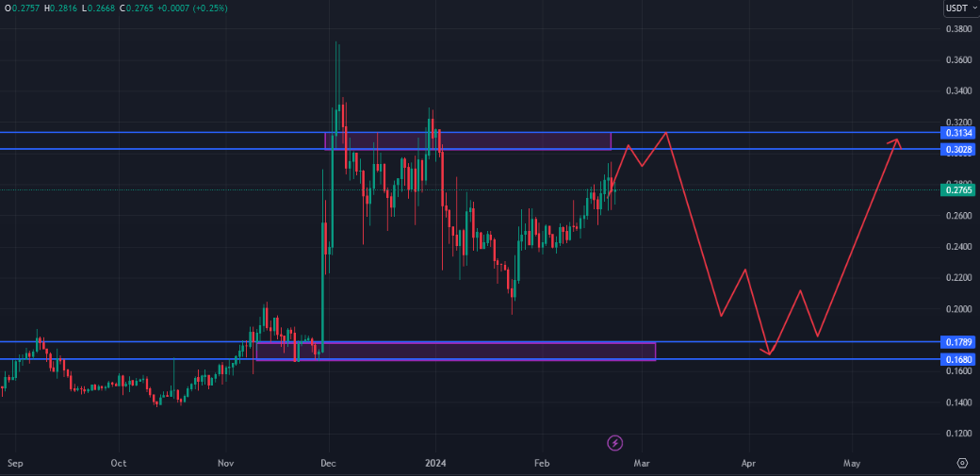Viewport: 980px width, 476px height.
Task: Click the 0.1200 price scale value
Action: click(958, 434)
